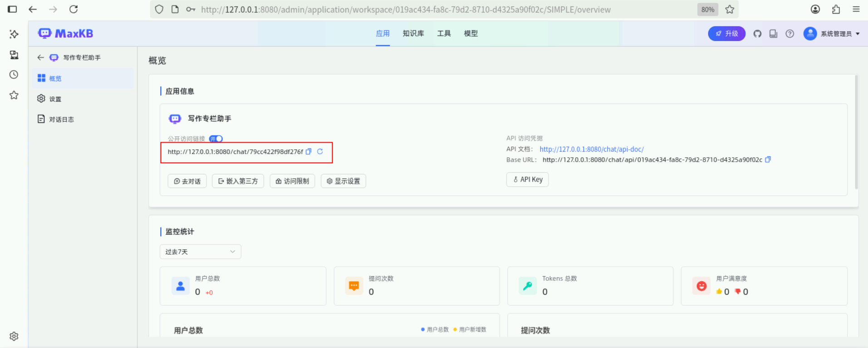Image resolution: width=868 pixels, height=348 pixels.
Task: Copy the public access chat link
Action: coord(309,152)
